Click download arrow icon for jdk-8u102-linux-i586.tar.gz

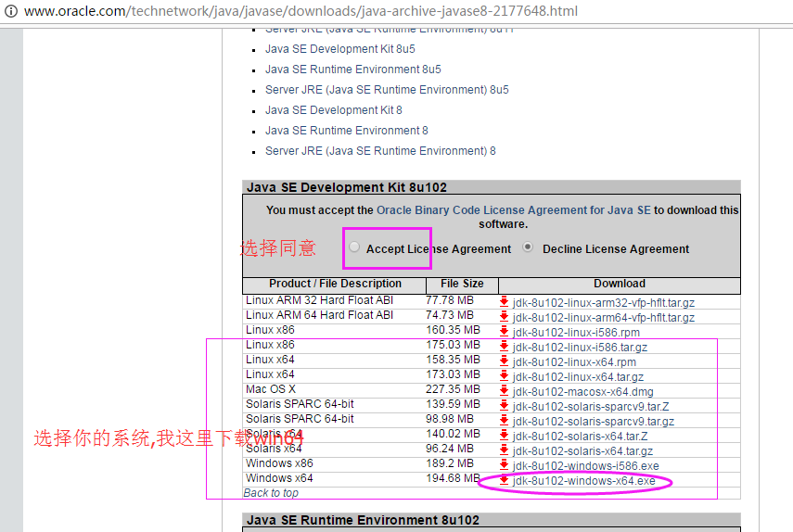[x=504, y=347]
